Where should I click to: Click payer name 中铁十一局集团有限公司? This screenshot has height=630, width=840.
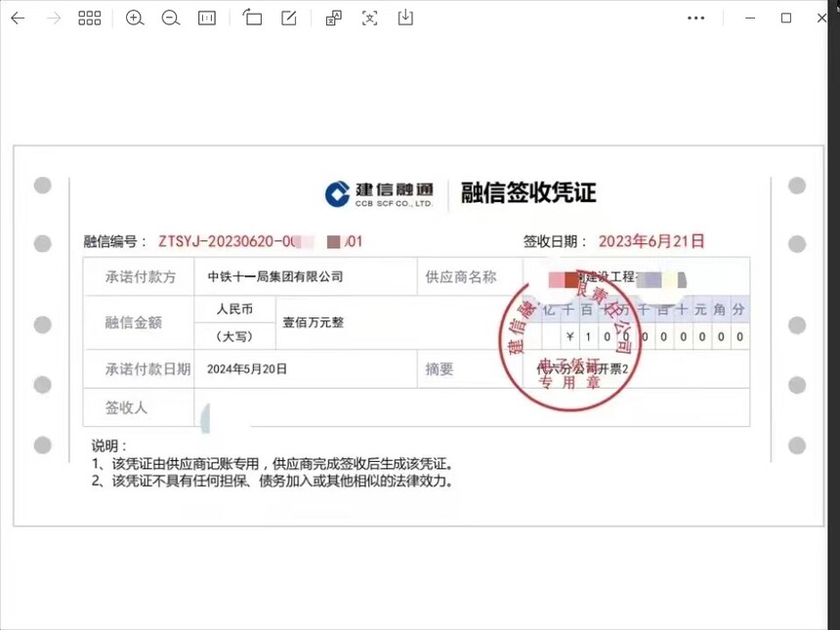point(275,277)
